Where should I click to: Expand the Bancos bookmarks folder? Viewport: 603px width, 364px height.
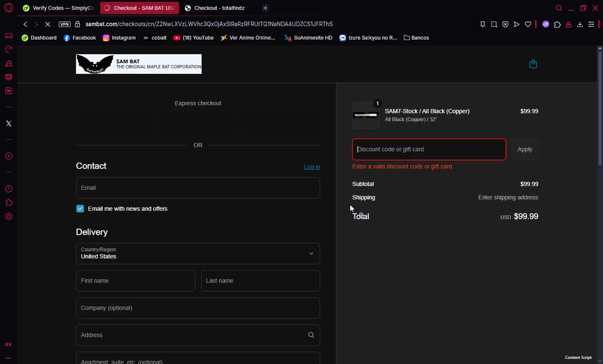(x=416, y=38)
